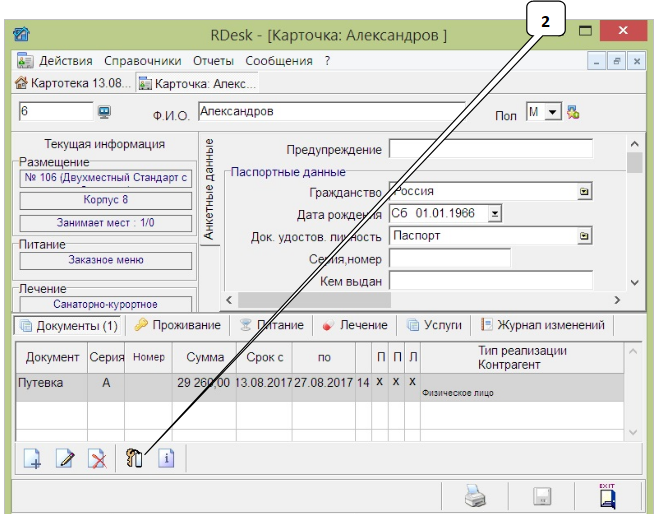The height and width of the screenshot is (514, 664).
Task: Click the Физическое лицо contractor text
Action: pos(458,393)
